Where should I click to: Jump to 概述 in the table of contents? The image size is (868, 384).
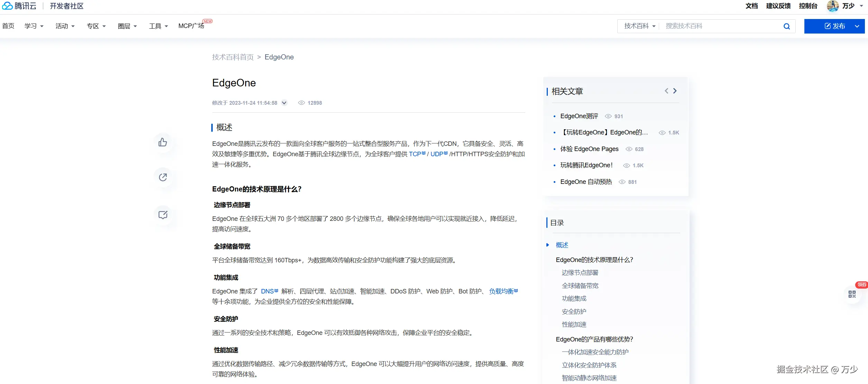562,245
